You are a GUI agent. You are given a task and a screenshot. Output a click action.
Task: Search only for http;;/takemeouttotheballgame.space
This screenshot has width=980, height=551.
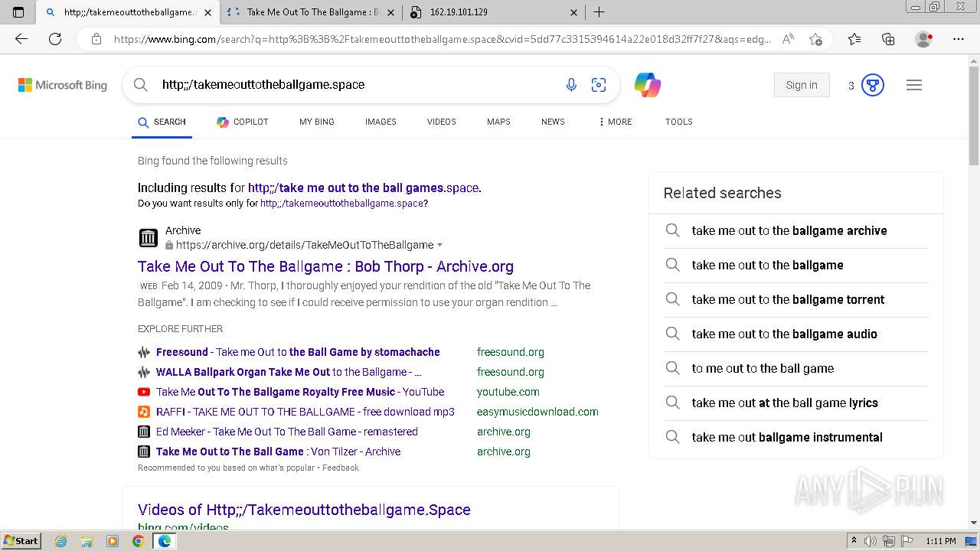tap(341, 204)
